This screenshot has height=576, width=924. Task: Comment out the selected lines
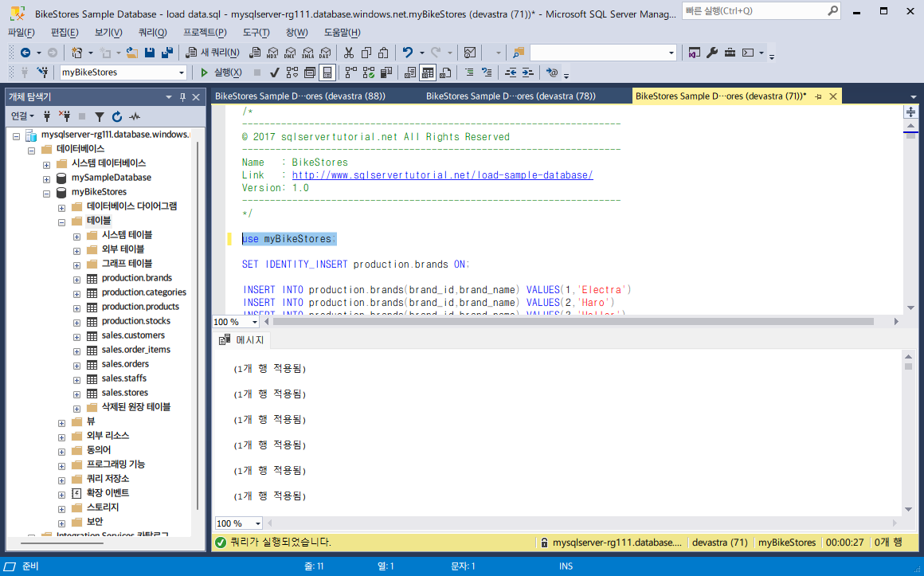(470, 72)
